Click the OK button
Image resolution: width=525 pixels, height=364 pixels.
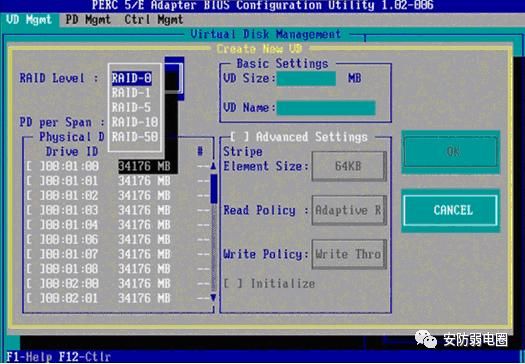pyautogui.click(x=451, y=152)
